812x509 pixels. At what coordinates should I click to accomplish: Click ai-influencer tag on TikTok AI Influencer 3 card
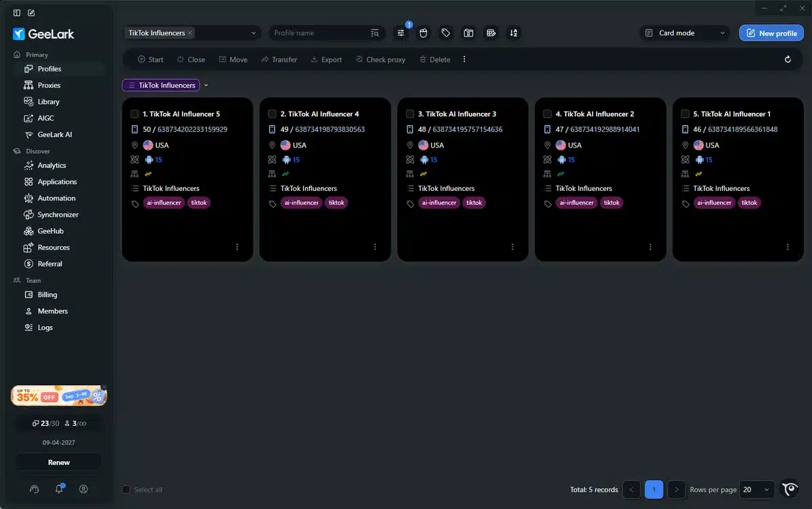point(440,202)
